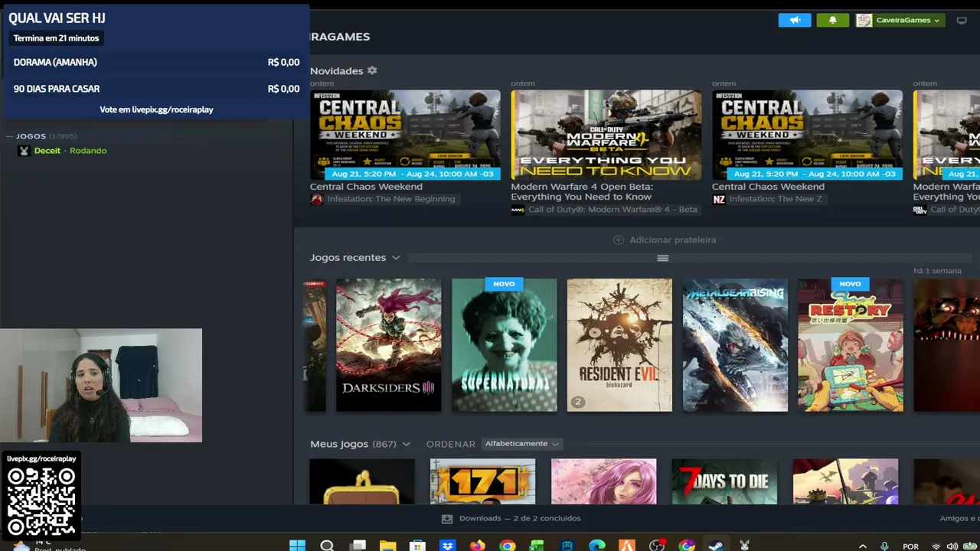Click the Downloads icon in the bottom bar
This screenshot has height=551, width=980.
point(447,519)
